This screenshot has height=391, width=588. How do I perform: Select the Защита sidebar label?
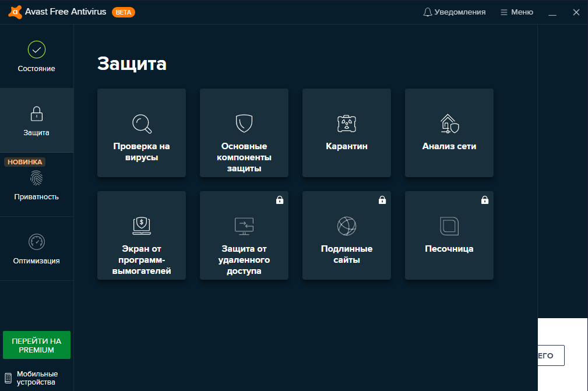click(36, 133)
